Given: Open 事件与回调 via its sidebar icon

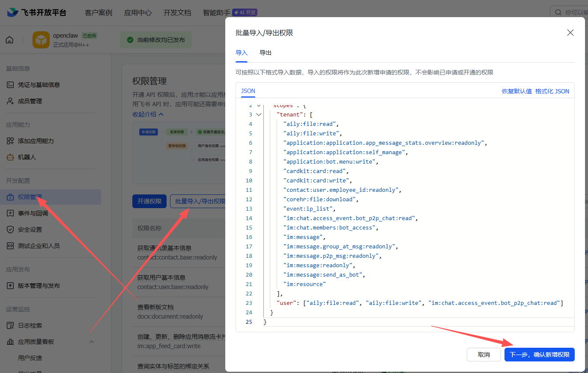Looking at the screenshot, I should [9, 213].
